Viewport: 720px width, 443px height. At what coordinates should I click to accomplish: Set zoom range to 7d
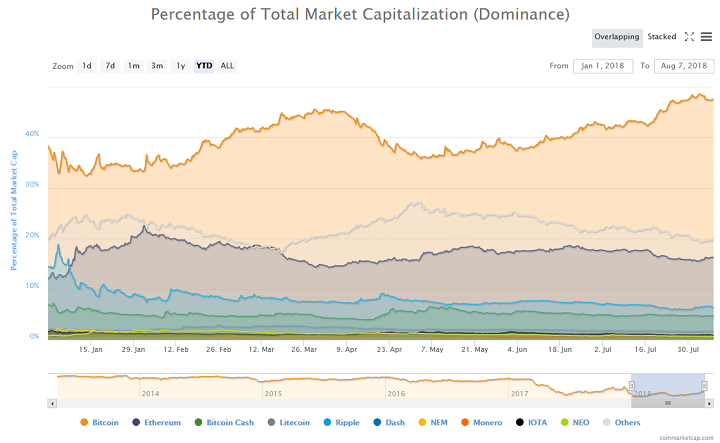coord(110,66)
